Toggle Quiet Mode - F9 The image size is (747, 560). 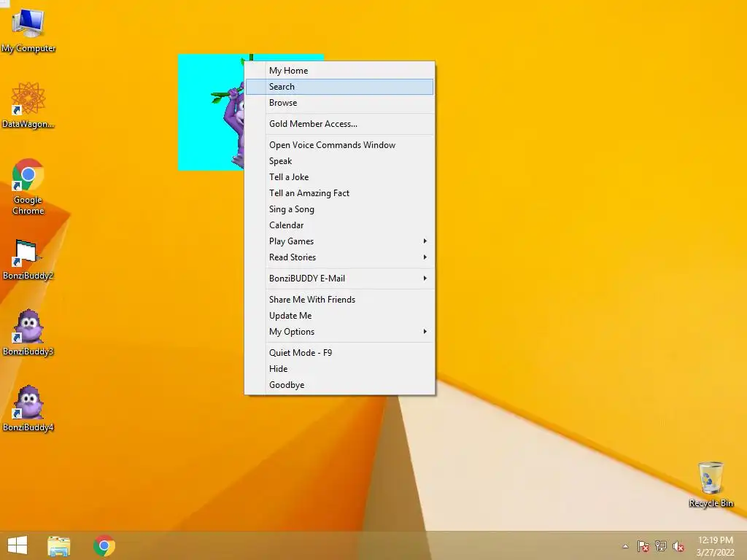pos(339,353)
